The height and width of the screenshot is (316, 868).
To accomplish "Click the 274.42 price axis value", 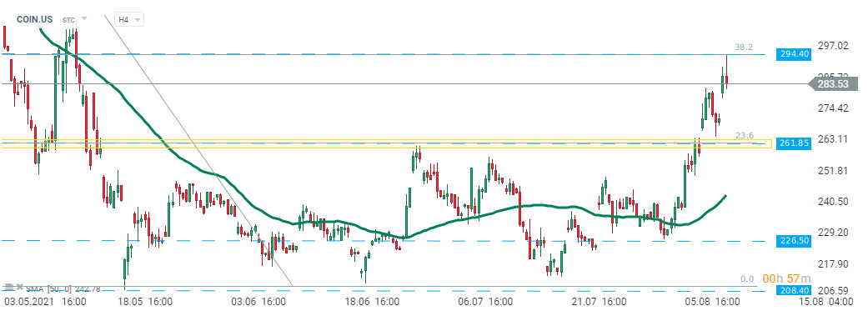I will [833, 108].
